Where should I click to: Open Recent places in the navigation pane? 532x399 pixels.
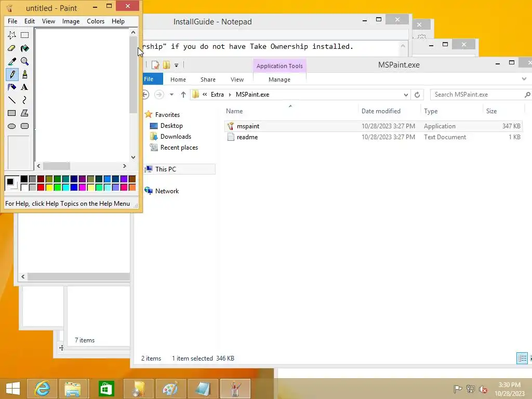(x=179, y=147)
